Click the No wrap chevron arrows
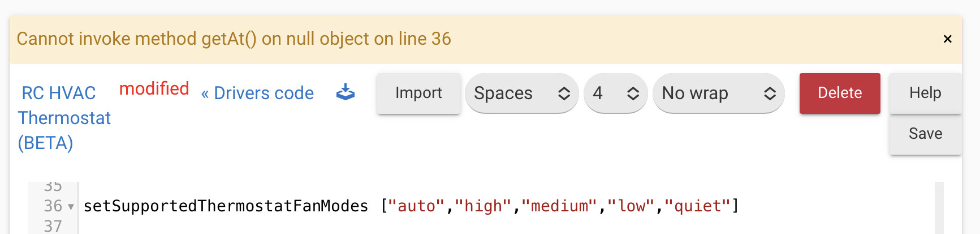Image resolution: width=980 pixels, height=234 pixels. pyautogui.click(x=770, y=93)
